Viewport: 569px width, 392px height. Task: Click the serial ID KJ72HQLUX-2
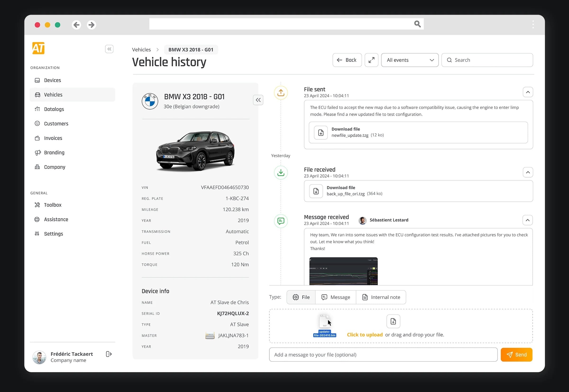(233, 313)
